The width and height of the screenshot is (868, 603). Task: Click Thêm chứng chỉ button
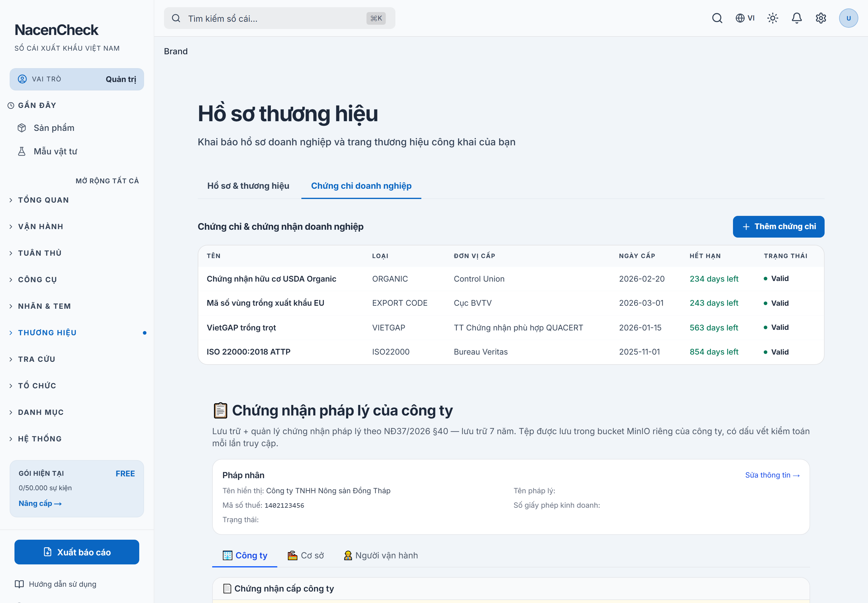[x=778, y=227]
